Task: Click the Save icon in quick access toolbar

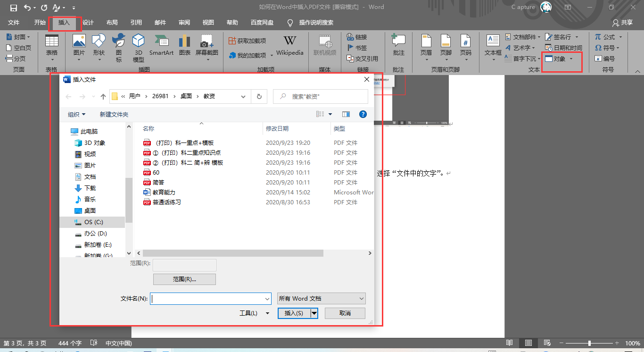Action: tap(13, 8)
